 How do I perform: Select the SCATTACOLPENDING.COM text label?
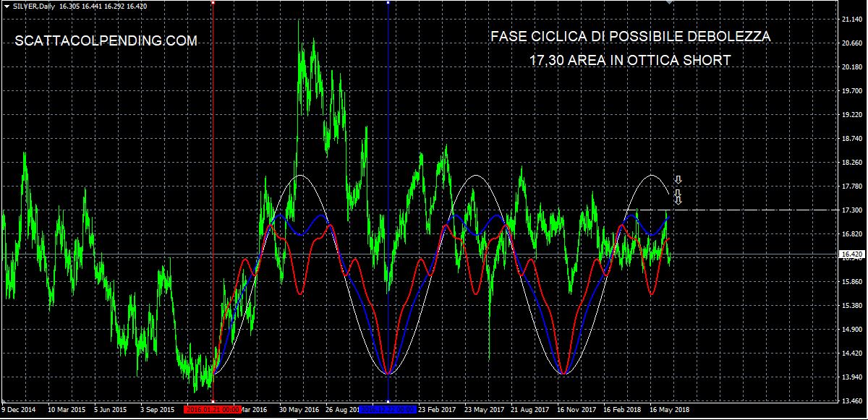[x=106, y=42]
